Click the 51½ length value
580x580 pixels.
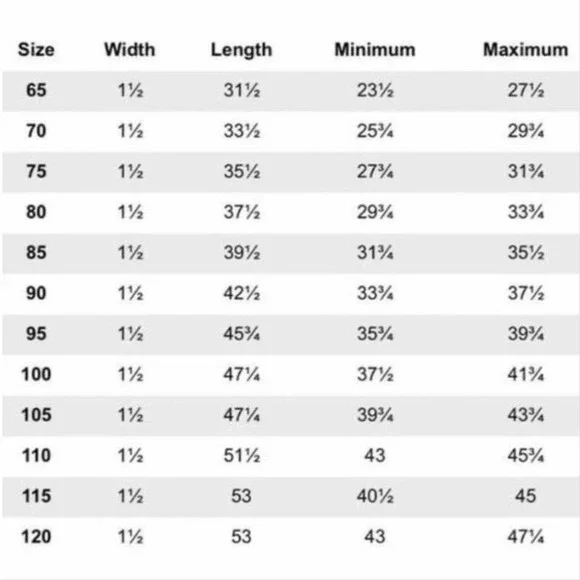[242, 455]
